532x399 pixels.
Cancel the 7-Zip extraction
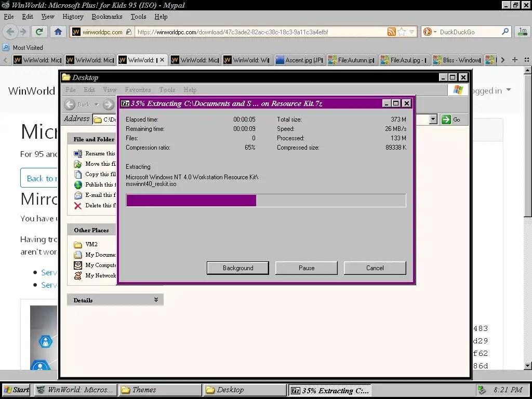point(375,268)
